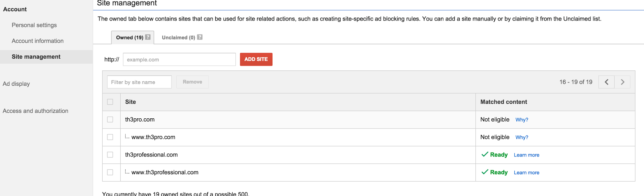The image size is (644, 196).
Task: Expand Access and authorization section
Action: point(35,111)
